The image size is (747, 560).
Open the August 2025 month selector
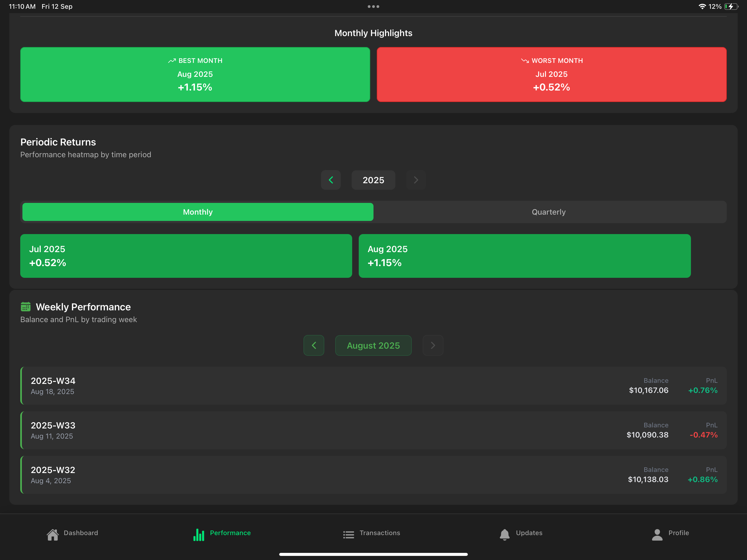tap(373, 345)
